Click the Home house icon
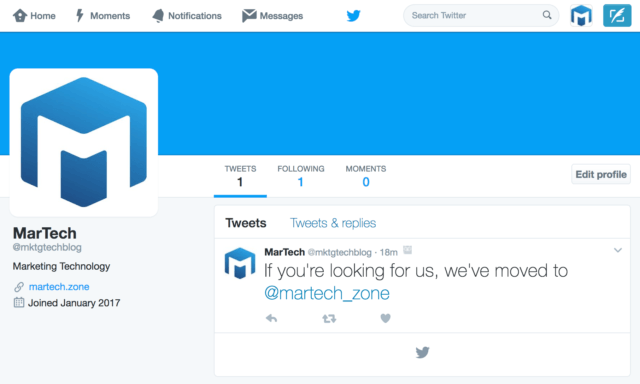Image resolution: width=640 pixels, height=384 pixels. point(20,16)
